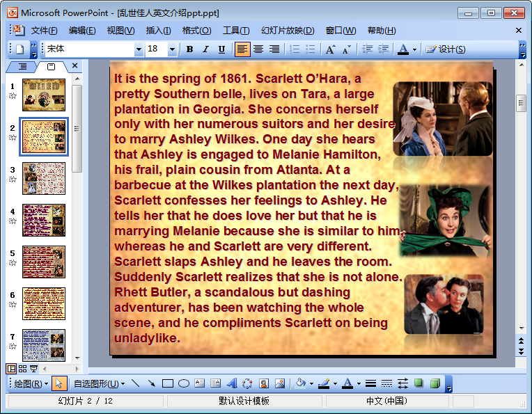Open the 视图(V) menu
The image size is (532, 414).
120,31
